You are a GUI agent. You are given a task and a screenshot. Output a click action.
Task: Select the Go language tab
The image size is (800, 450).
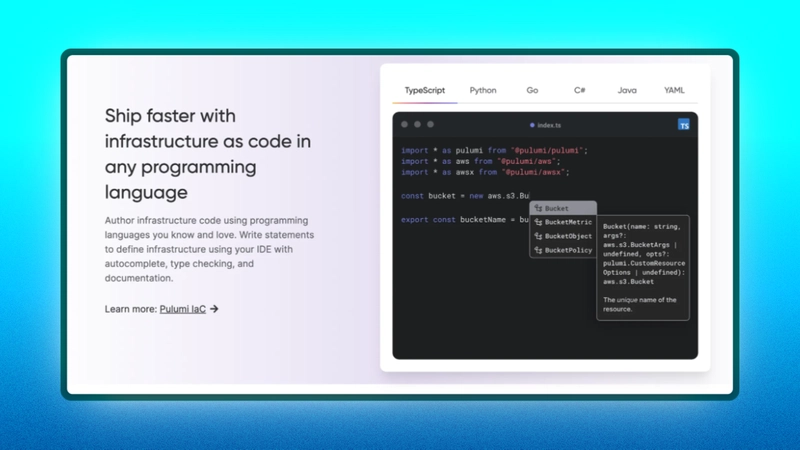tap(532, 90)
